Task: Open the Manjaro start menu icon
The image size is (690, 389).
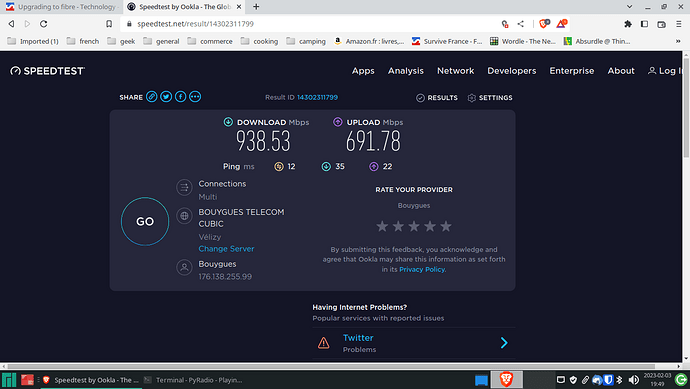Action: click(x=9, y=380)
